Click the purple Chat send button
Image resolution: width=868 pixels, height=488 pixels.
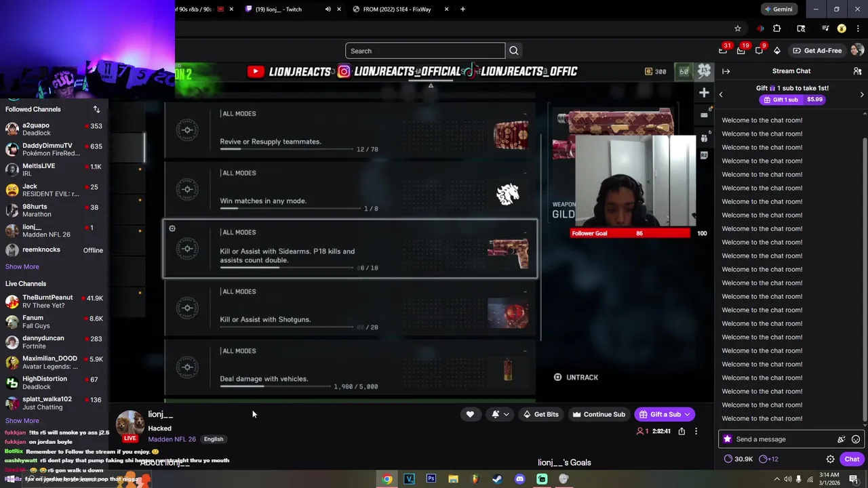coord(852,459)
